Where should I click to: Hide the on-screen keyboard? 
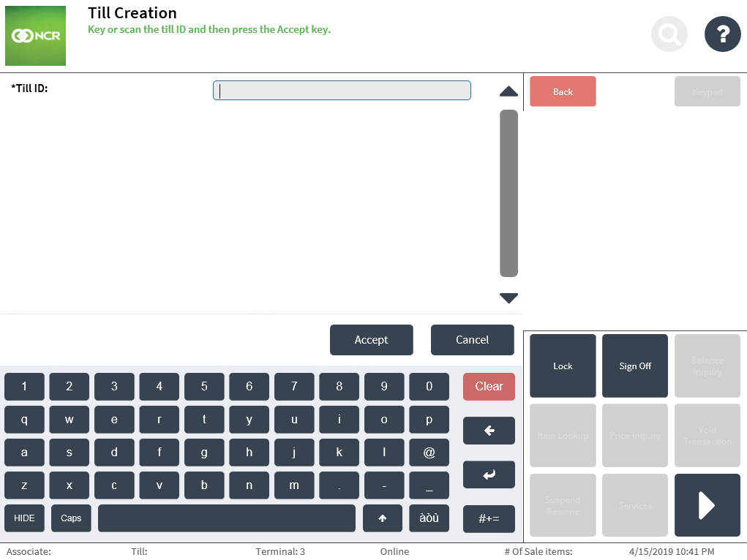pyautogui.click(x=24, y=518)
